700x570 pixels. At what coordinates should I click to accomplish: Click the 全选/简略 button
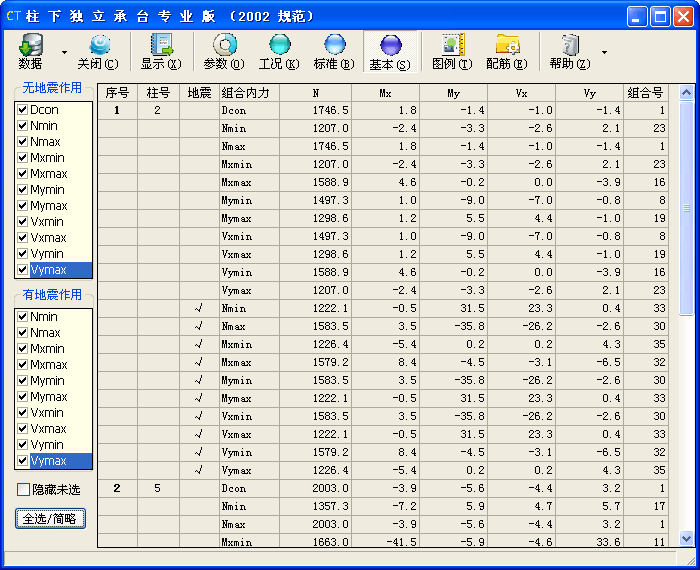50,519
